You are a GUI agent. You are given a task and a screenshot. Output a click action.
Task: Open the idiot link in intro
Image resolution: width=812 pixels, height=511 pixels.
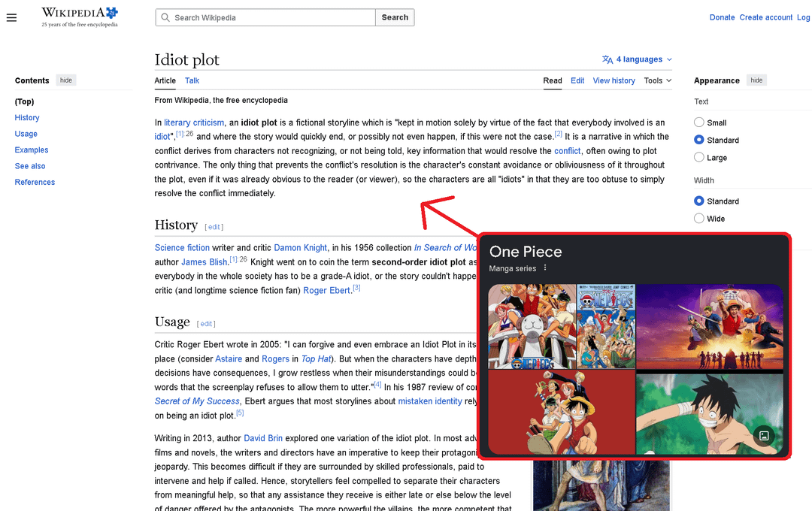162,137
